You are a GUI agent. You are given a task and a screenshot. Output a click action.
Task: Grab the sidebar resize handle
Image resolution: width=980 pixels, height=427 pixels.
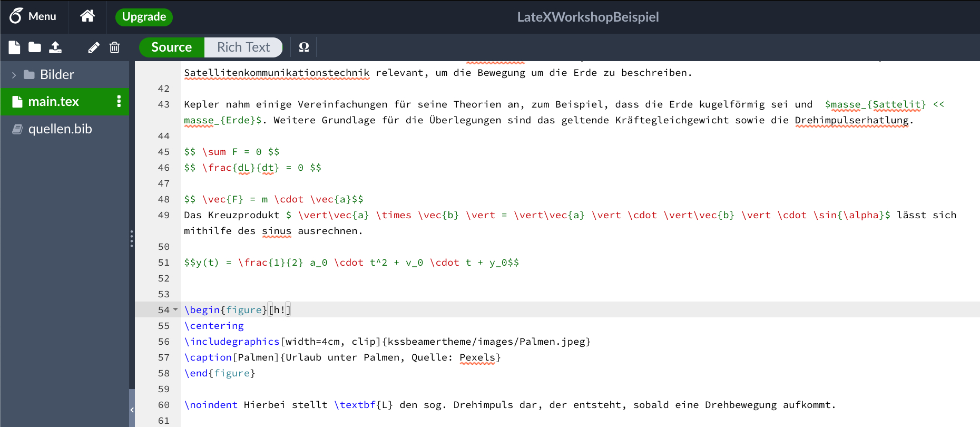pos(132,239)
